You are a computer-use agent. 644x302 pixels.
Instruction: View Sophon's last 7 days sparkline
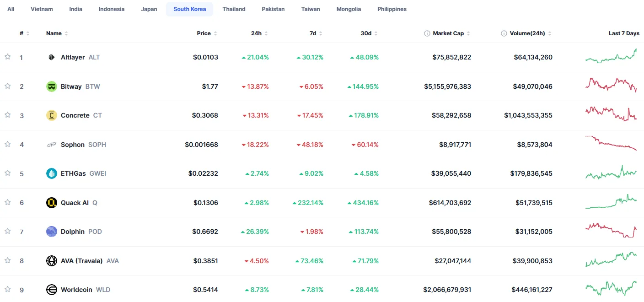(611, 143)
